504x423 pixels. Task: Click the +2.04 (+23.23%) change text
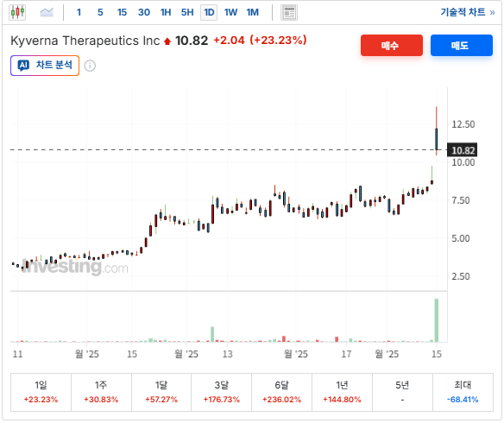click(x=260, y=41)
